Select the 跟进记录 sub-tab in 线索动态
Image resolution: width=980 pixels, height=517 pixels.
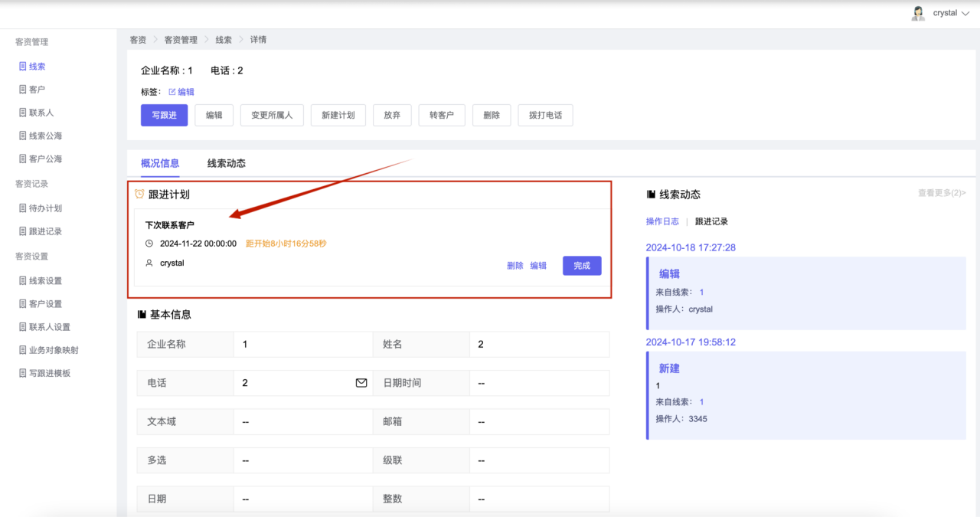tap(711, 221)
